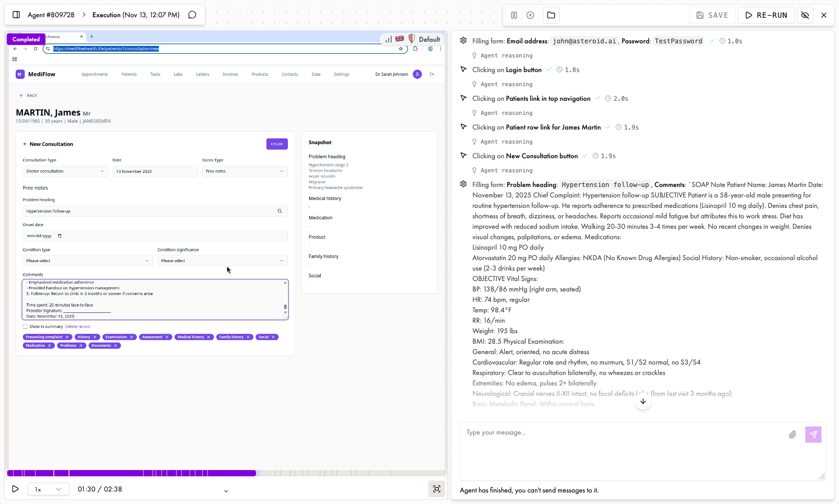839x504 pixels.
Task: Open the browser extensions puzzle icon
Action: pos(415,49)
